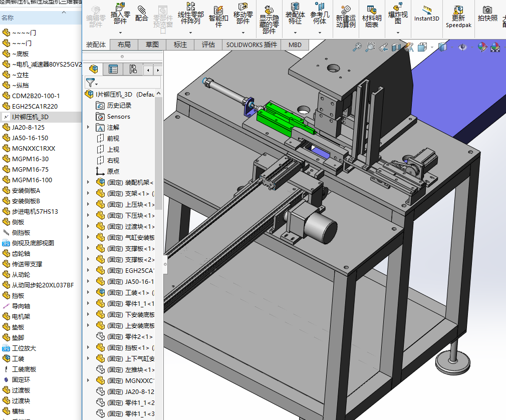Click the Edit Appearance color ball icon

pyautogui.click(x=482, y=47)
